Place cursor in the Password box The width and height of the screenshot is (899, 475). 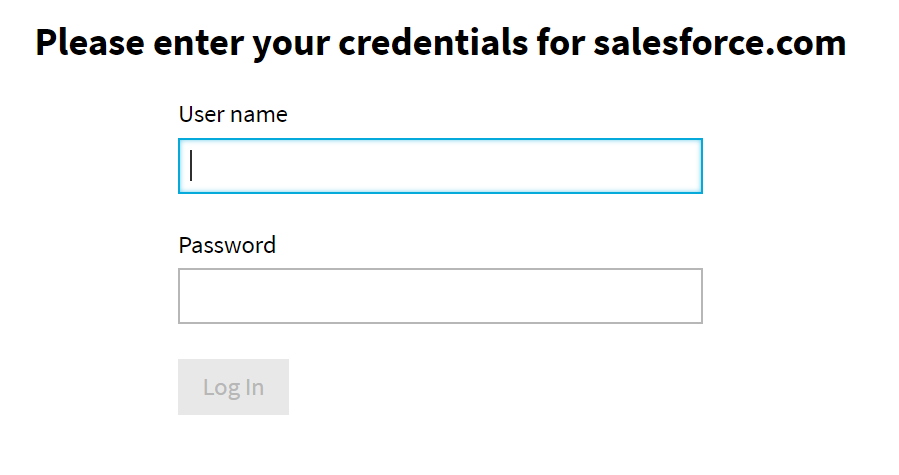coord(440,296)
